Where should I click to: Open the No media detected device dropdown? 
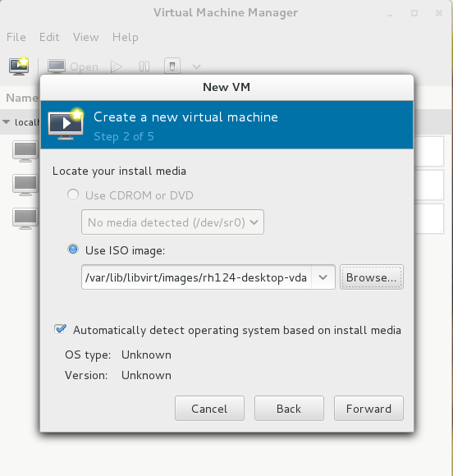pyautogui.click(x=172, y=222)
